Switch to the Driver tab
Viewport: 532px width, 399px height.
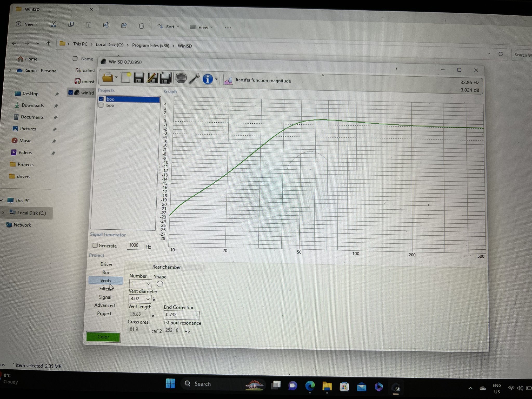coord(106,264)
